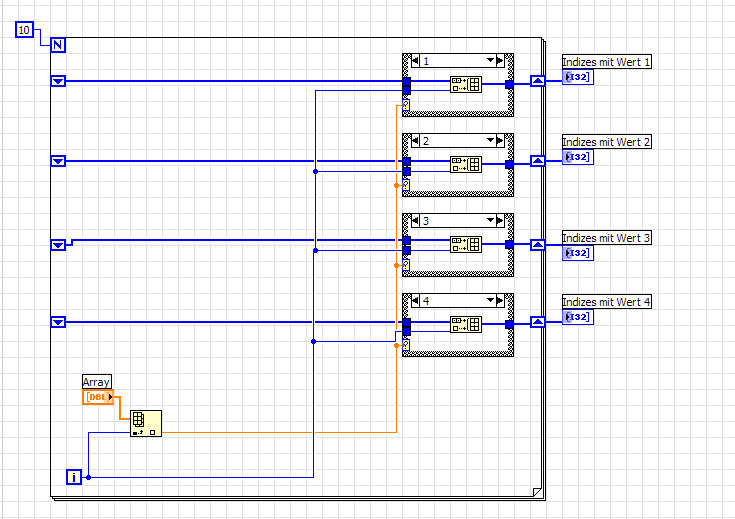735x519 pixels.
Task: Open case selector dropdown showing 2
Action: click(x=490, y=141)
